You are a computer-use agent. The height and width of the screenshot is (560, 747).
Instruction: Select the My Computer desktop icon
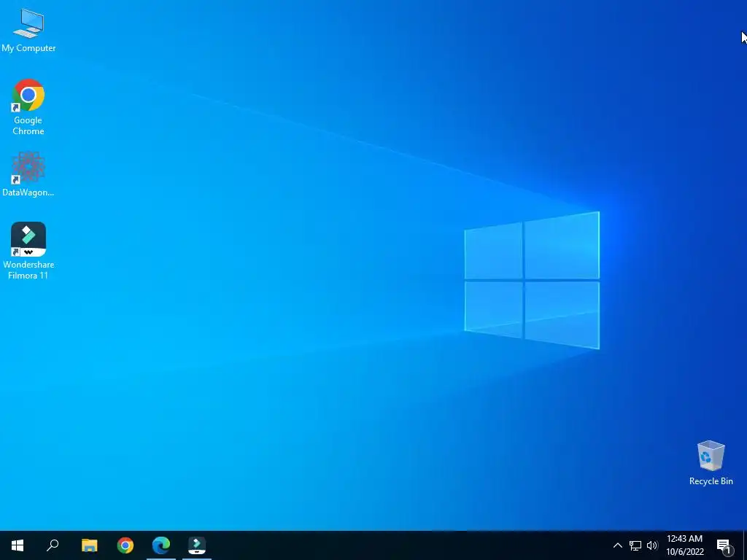[x=28, y=30]
